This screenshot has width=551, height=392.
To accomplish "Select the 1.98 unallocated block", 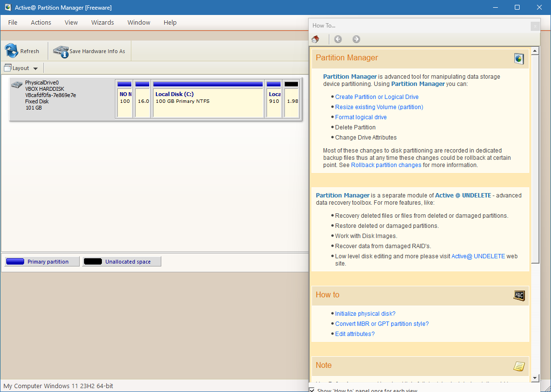I will click(x=292, y=98).
